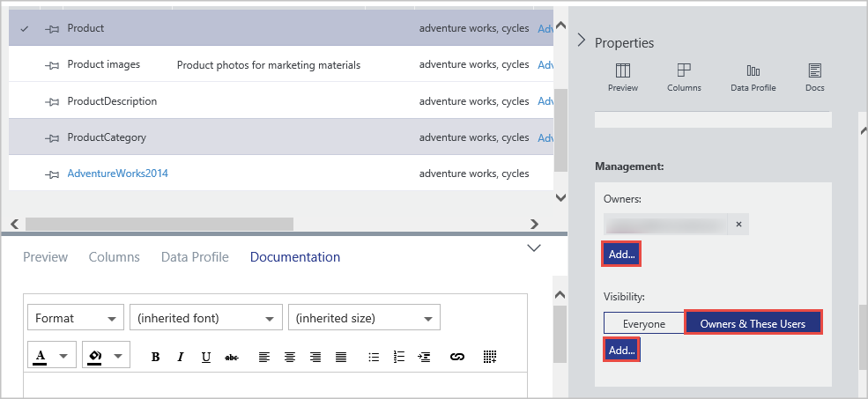Open the Docs icon in the Properties panel
The image size is (868, 399).
pos(814,78)
